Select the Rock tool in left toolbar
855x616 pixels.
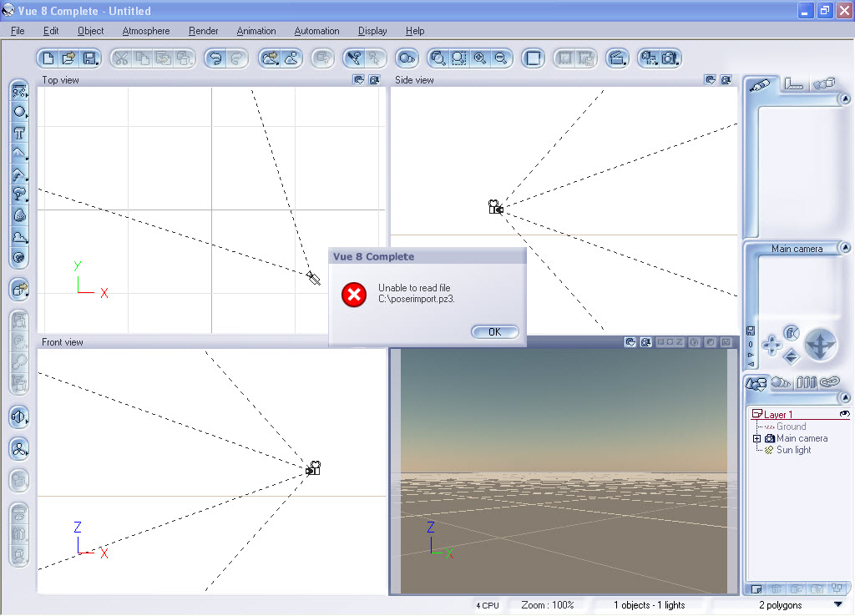click(19, 215)
